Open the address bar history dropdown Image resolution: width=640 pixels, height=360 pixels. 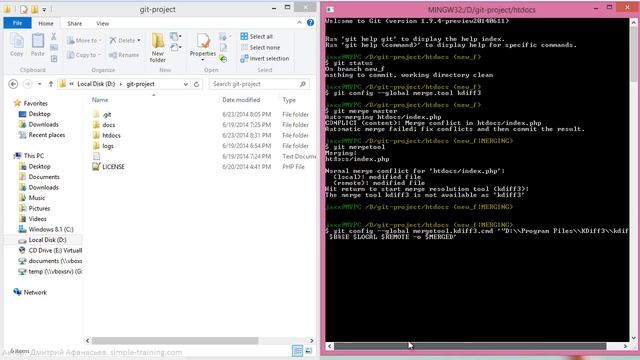[x=186, y=84]
